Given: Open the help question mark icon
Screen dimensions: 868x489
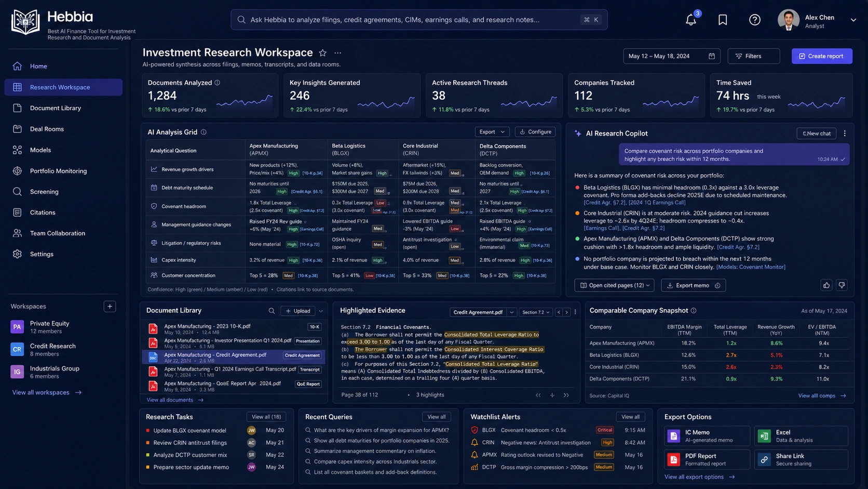Looking at the screenshot, I should (755, 20).
